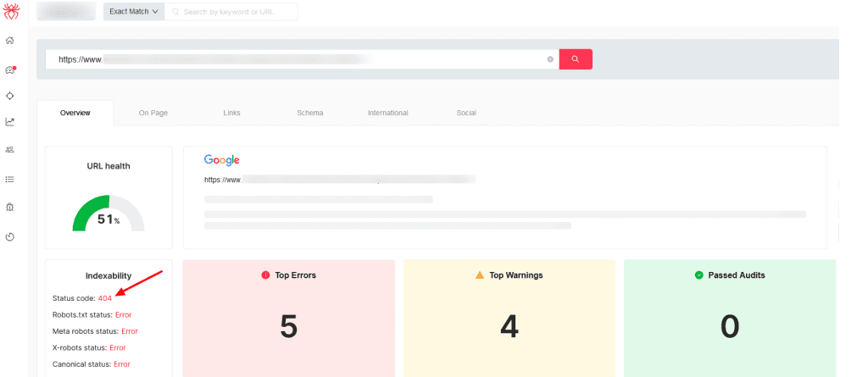Click the red search button
Screen dimensions: 868x377
(x=576, y=59)
